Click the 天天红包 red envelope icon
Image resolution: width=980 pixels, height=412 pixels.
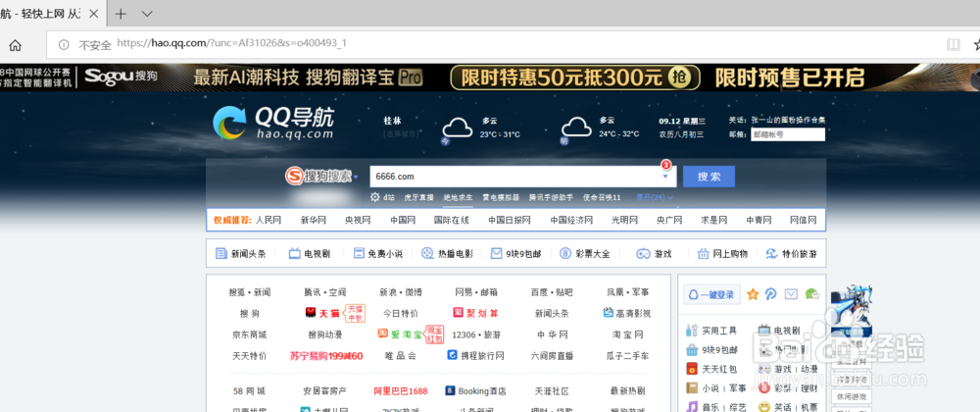692,369
